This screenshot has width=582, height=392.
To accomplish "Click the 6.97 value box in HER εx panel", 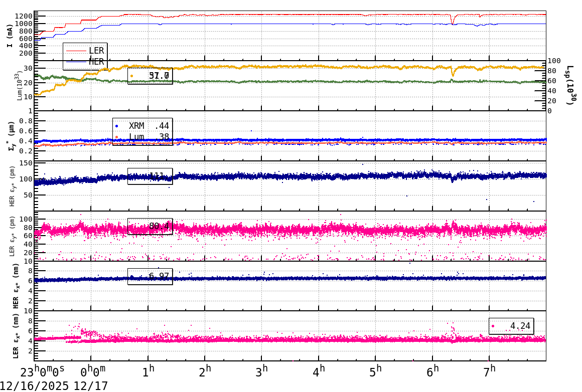I will click(150, 276).
